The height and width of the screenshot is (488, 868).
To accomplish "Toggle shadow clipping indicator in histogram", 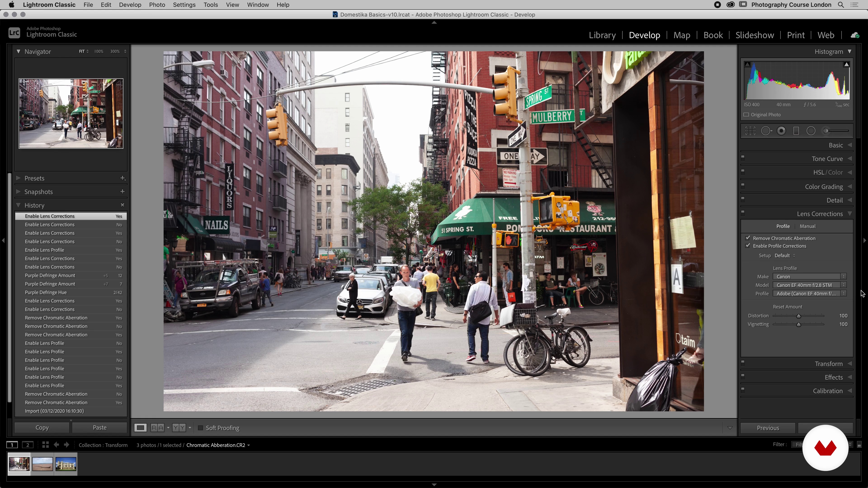I will pyautogui.click(x=747, y=64).
